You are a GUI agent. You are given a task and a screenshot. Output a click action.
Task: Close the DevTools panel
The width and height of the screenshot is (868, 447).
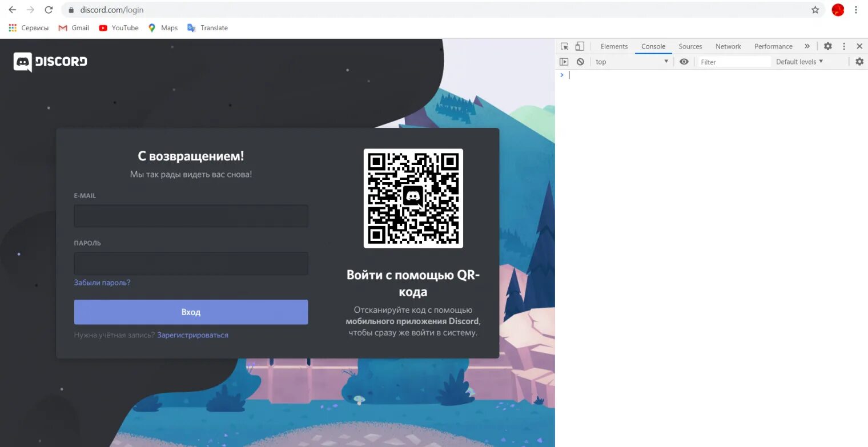pyautogui.click(x=859, y=46)
